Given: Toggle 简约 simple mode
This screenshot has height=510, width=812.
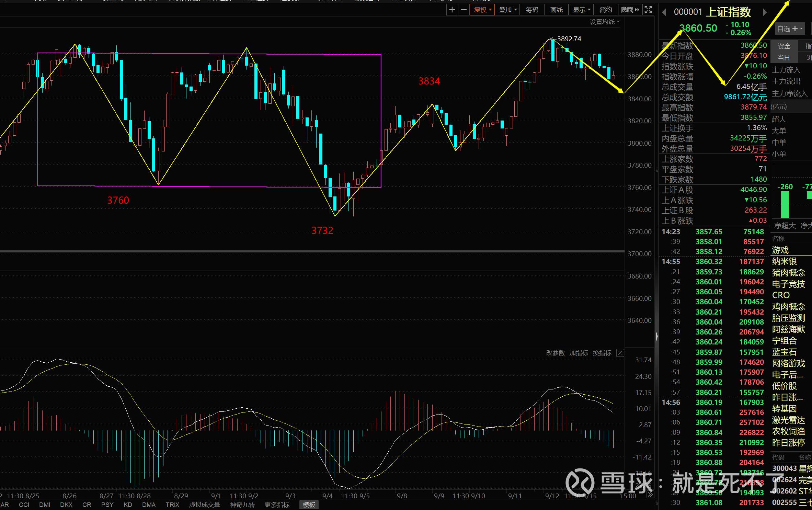Looking at the screenshot, I should click(x=606, y=10).
